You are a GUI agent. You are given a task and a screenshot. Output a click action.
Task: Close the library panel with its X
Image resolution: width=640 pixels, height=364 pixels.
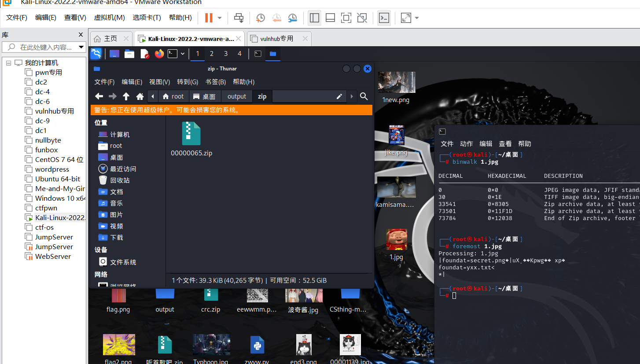coord(81,34)
